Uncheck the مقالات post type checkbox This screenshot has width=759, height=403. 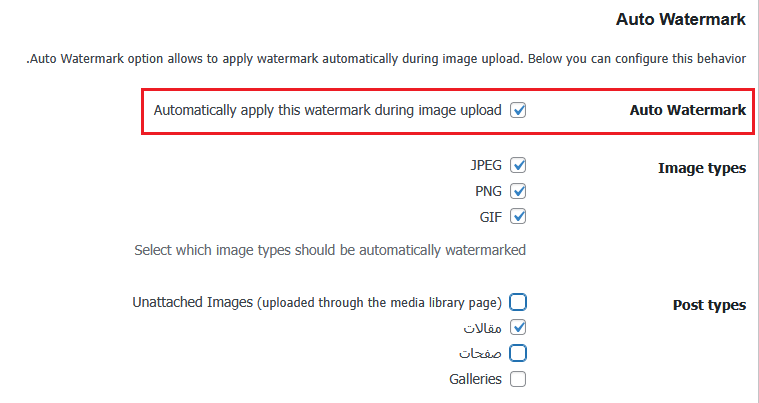(518, 327)
